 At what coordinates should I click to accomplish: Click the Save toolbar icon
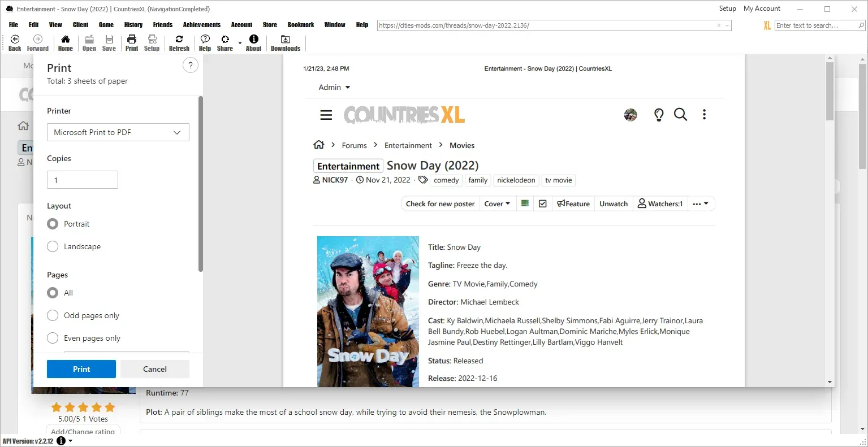[109, 43]
